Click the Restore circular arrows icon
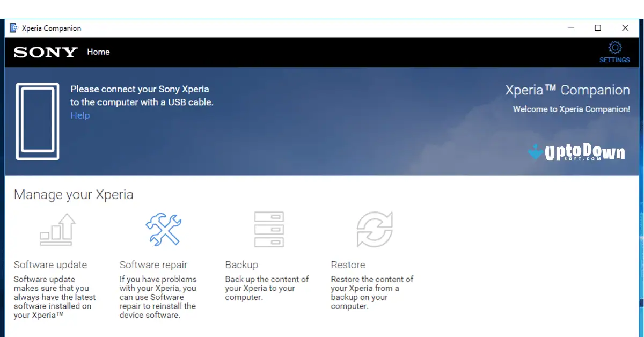The width and height of the screenshot is (644, 337). [x=375, y=230]
